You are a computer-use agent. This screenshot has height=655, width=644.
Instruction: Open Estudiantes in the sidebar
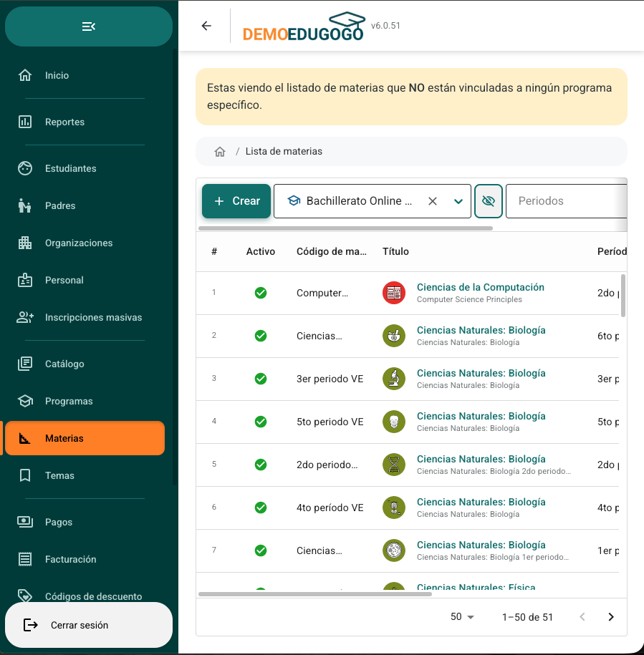85,168
